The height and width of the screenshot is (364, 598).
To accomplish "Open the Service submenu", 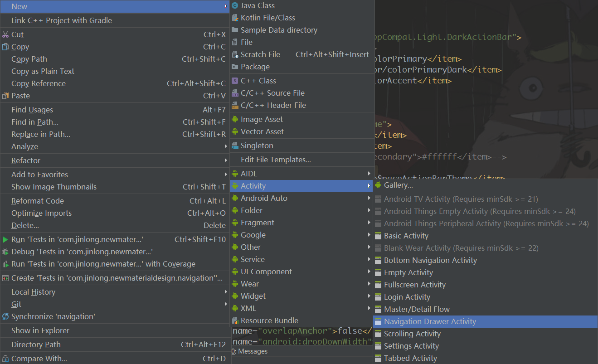I will coord(301,259).
